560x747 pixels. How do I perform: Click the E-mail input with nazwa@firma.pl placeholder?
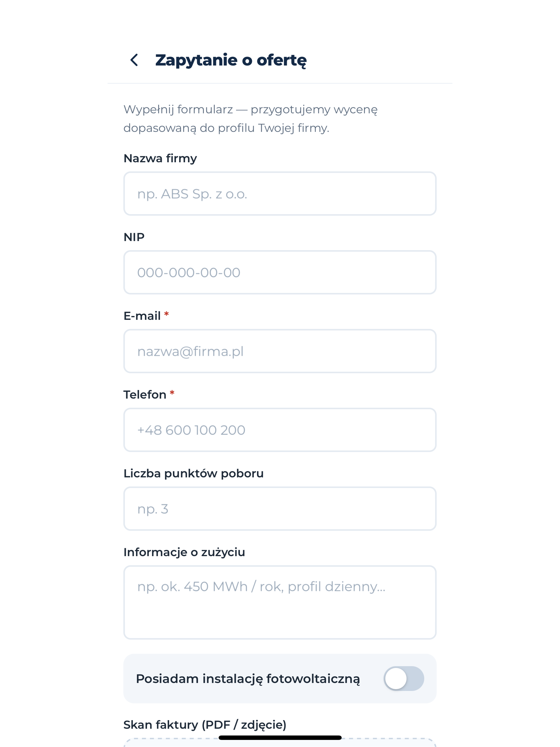click(280, 351)
